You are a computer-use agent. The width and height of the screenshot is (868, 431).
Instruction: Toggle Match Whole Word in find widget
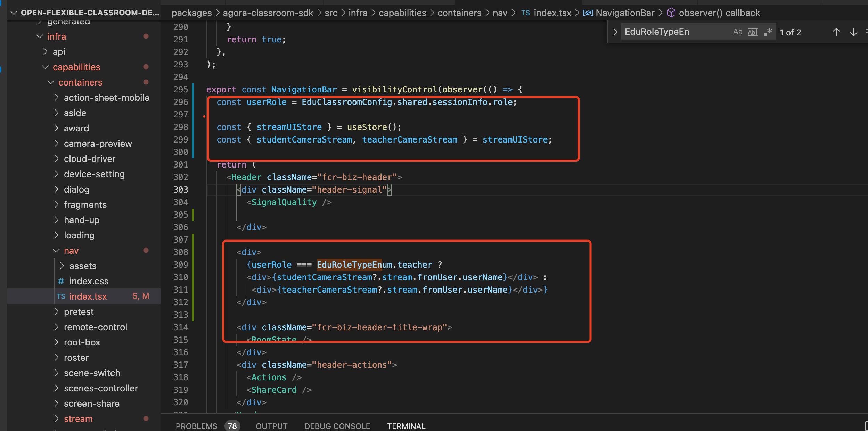click(x=752, y=32)
